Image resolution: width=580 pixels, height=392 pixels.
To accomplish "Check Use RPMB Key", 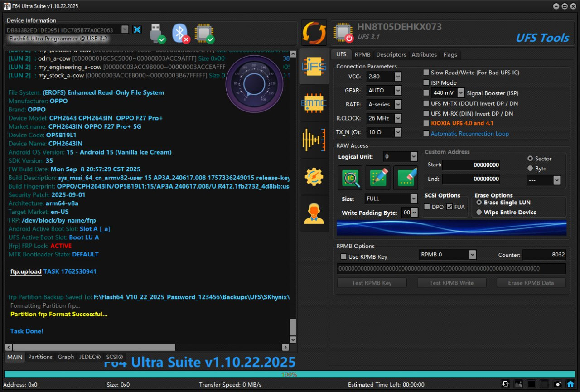I will 343,256.
